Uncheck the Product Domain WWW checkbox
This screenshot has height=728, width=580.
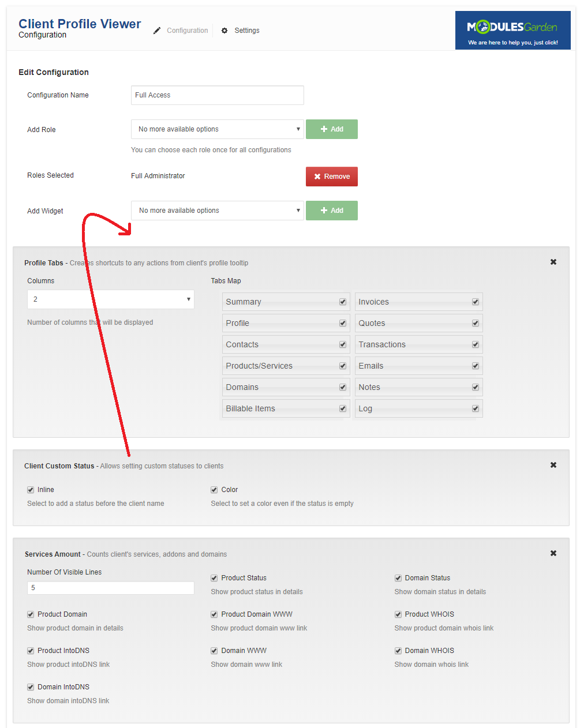(x=214, y=614)
